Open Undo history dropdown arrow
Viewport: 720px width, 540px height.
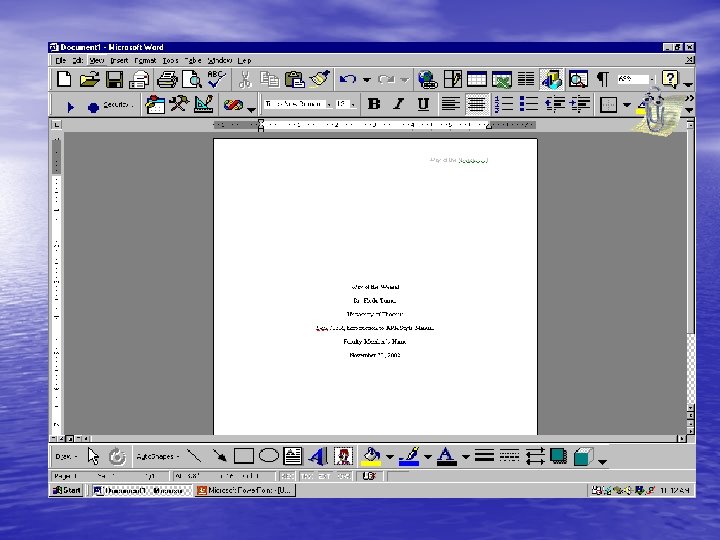(366, 80)
